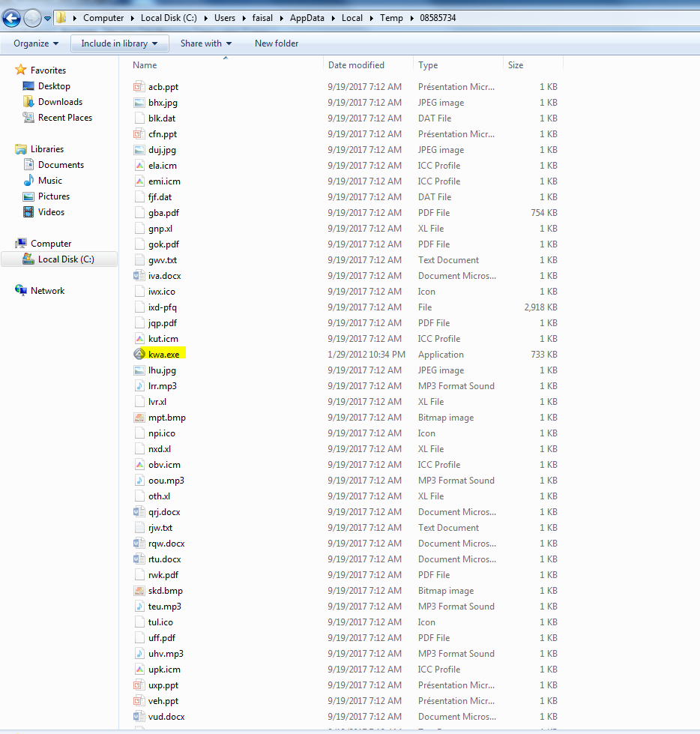This screenshot has width=700, height=734.
Task: Select the acb.ppt PowerPoint file icon
Action: (x=139, y=86)
